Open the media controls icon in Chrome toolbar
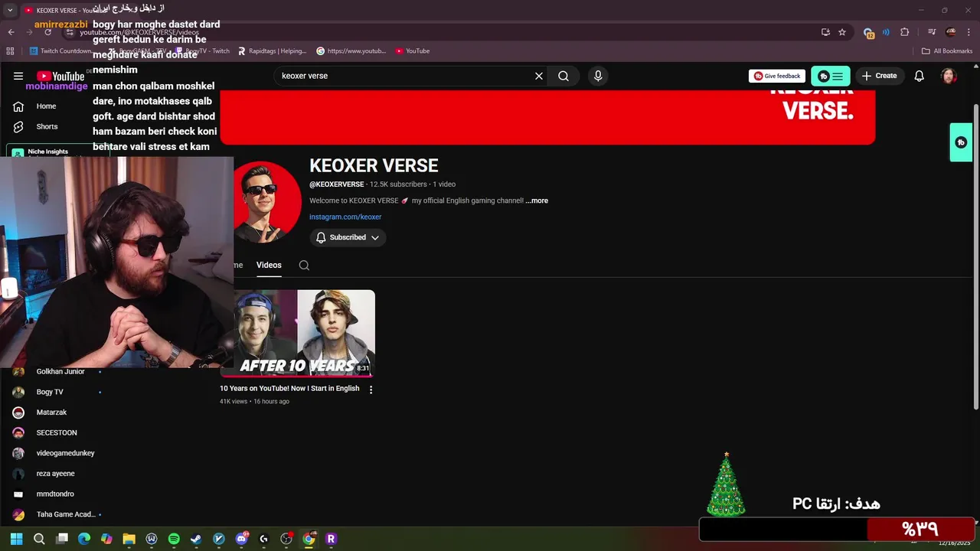The image size is (980, 551). [x=932, y=32]
